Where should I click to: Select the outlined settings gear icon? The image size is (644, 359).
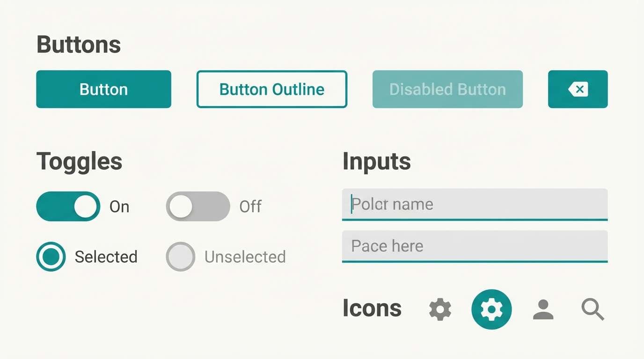pos(439,309)
